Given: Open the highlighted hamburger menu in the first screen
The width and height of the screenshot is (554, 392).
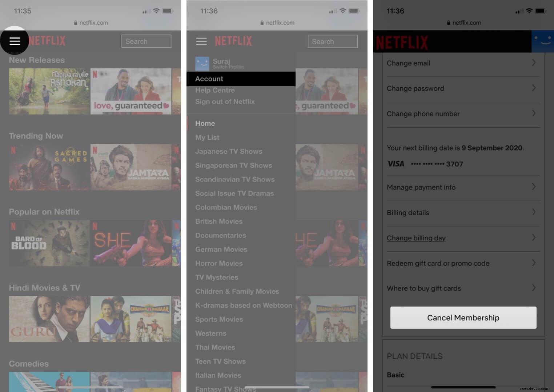Looking at the screenshot, I should [15, 41].
